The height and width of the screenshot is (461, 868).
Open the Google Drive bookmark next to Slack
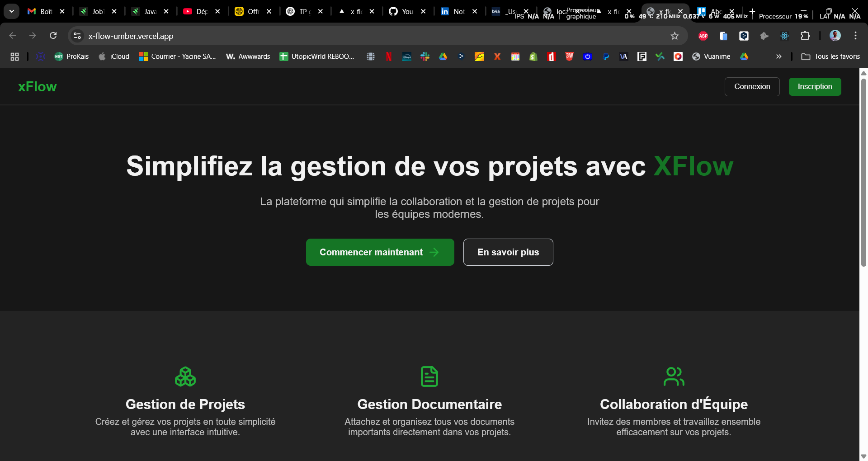tap(443, 56)
